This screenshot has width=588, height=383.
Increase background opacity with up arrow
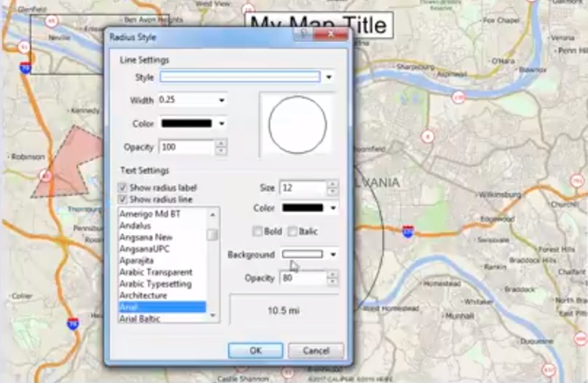point(332,274)
